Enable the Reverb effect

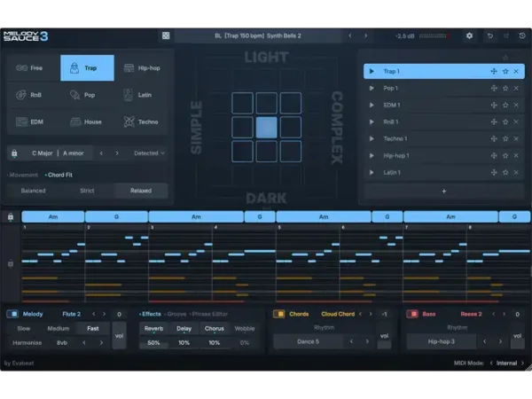pos(153,329)
